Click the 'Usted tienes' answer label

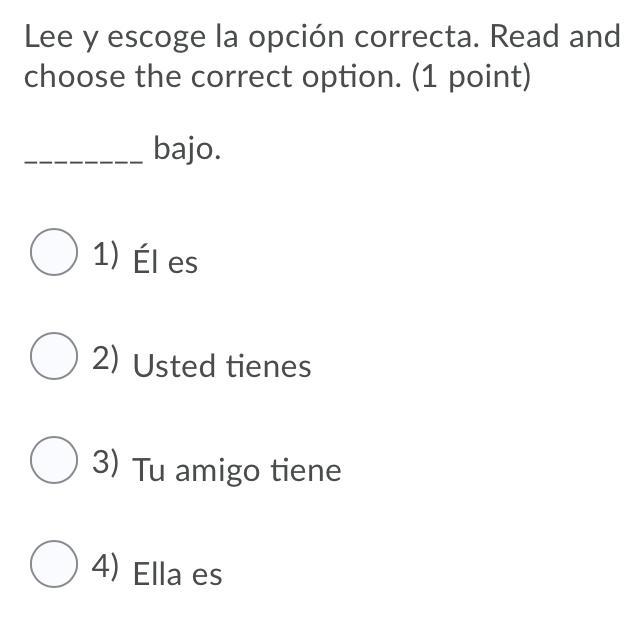(221, 366)
